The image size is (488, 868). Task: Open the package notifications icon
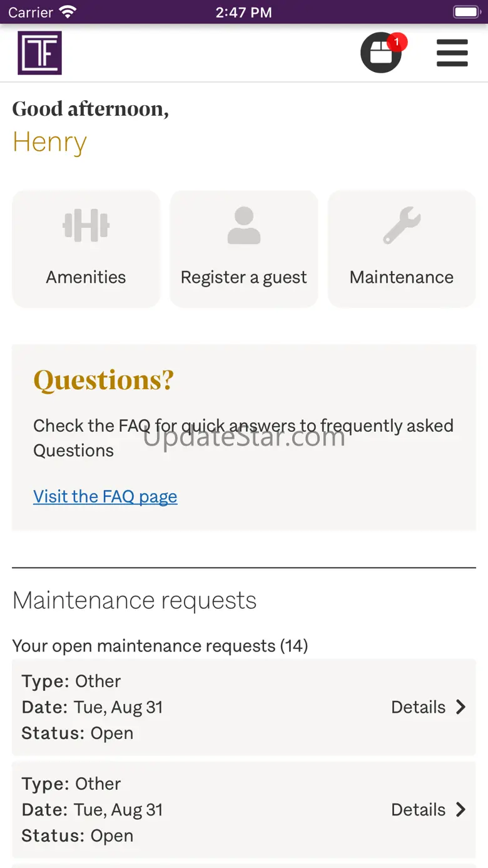380,53
